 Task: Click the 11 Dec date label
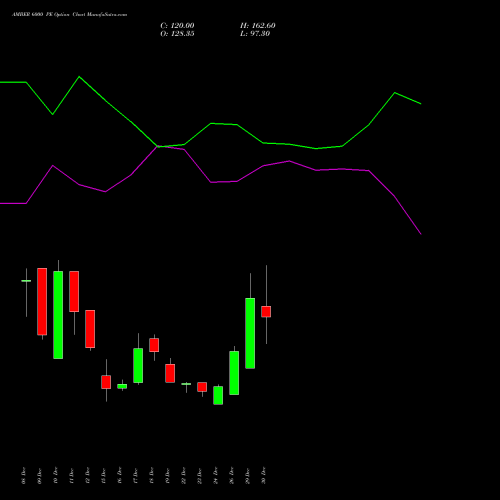71,475
